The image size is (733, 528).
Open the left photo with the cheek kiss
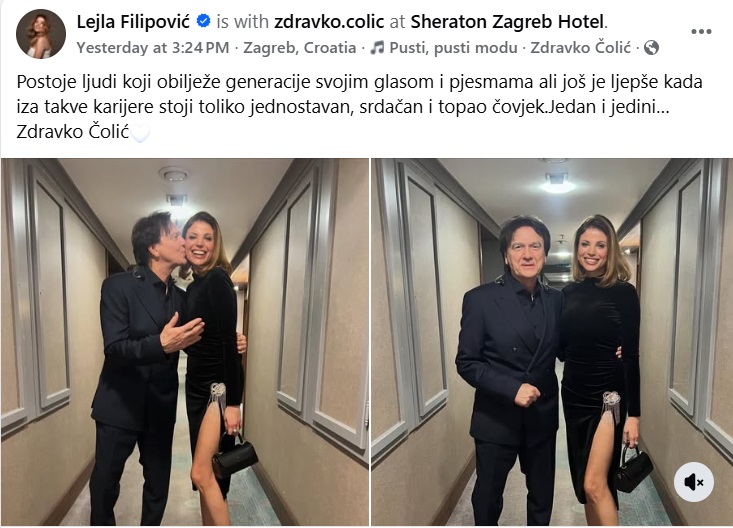(185, 342)
